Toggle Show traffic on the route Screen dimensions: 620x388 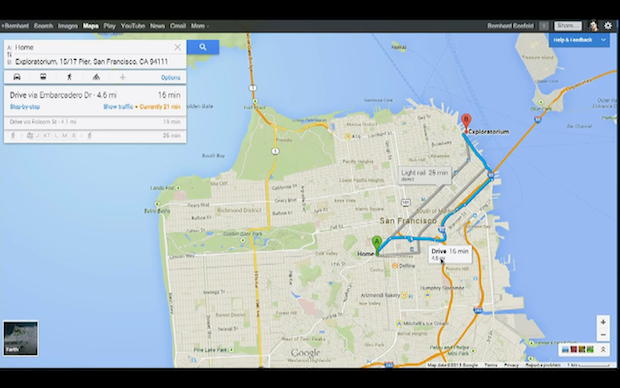[x=118, y=107]
